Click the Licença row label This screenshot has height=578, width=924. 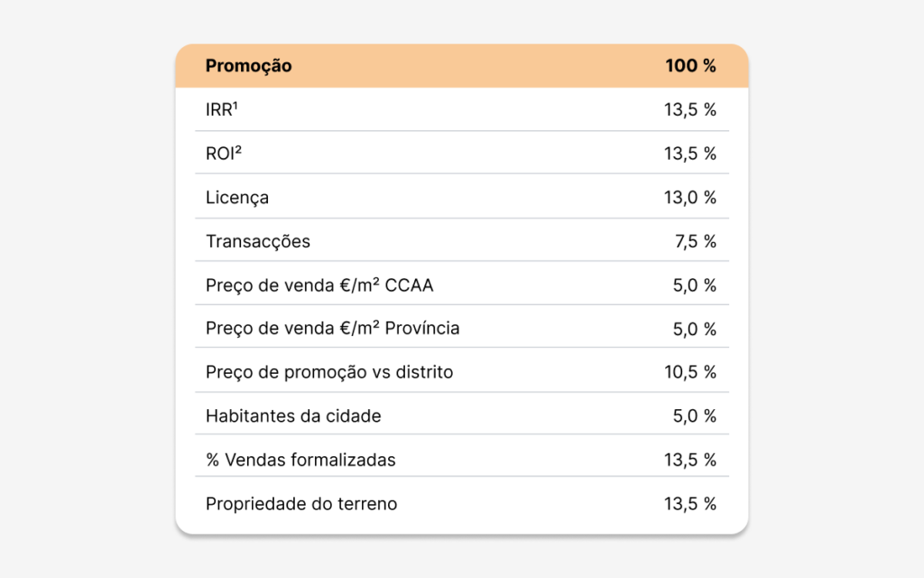[237, 198]
